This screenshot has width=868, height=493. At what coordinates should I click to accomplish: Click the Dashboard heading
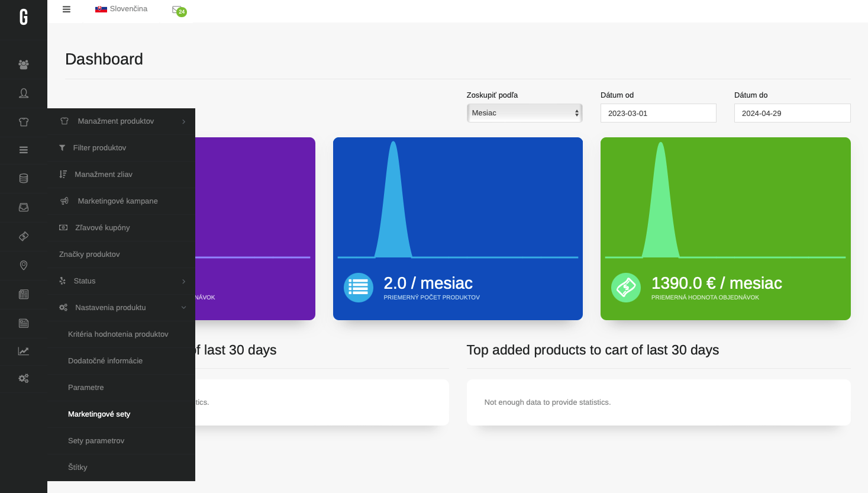(x=104, y=59)
